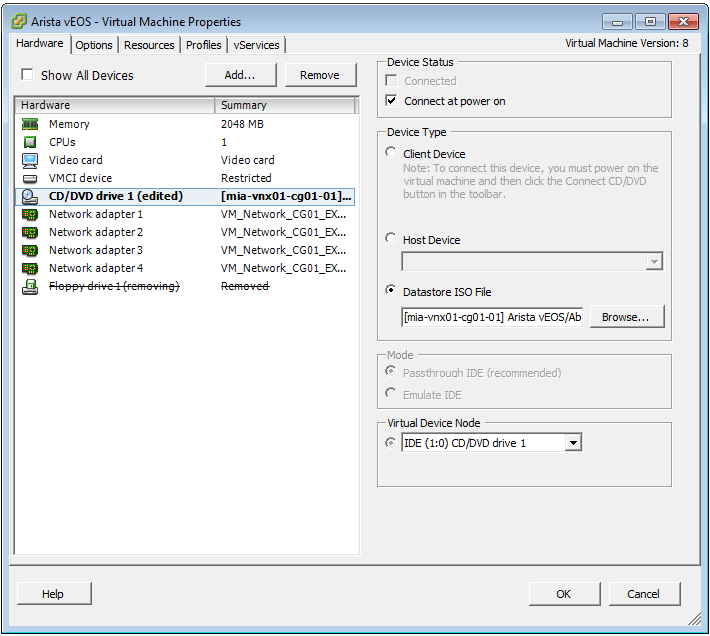Click the Video card monitor icon
The width and height of the screenshot is (710, 636).
(30, 160)
